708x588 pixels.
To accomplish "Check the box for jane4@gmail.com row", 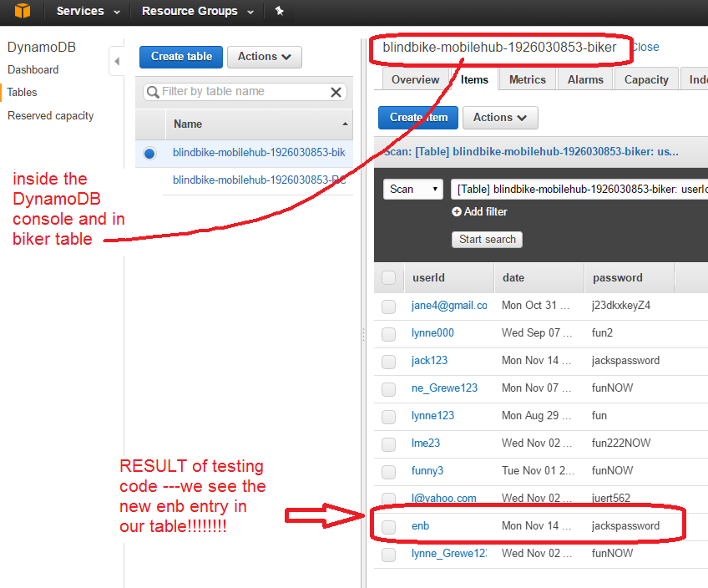I will tap(388, 307).
